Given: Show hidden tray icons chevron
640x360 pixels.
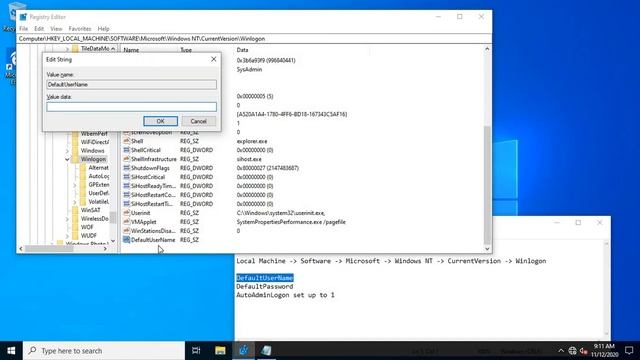Looking at the screenshot, I should (561, 351).
